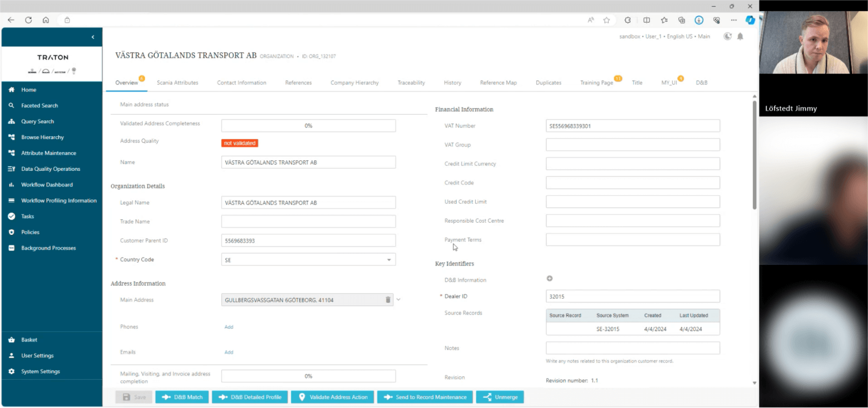Open the D&B tab
The height and width of the screenshot is (408, 868).
click(702, 83)
